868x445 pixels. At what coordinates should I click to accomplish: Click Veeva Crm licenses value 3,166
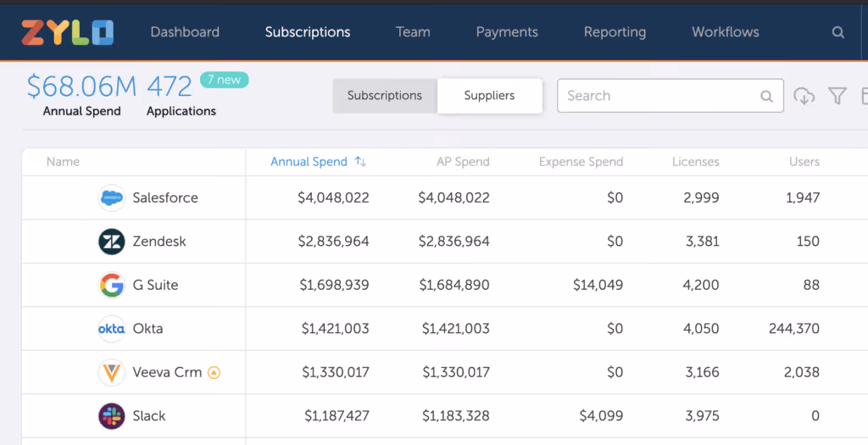point(702,372)
